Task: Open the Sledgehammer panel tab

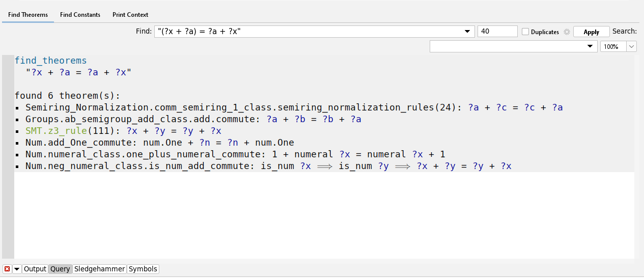Action: (x=100, y=269)
